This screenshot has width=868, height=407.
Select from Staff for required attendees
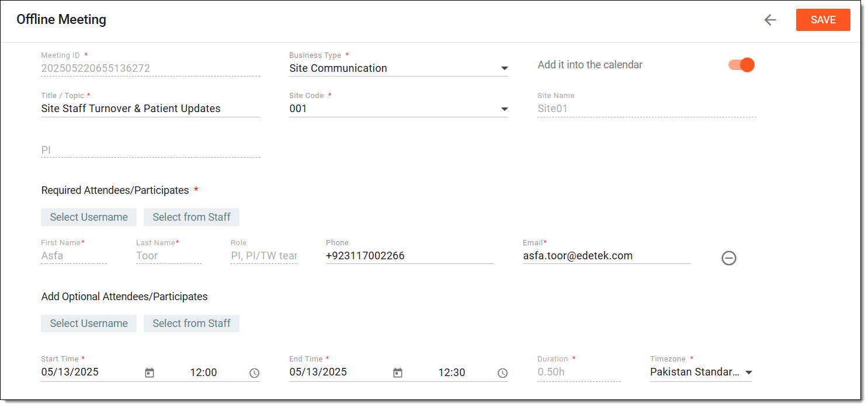192,217
